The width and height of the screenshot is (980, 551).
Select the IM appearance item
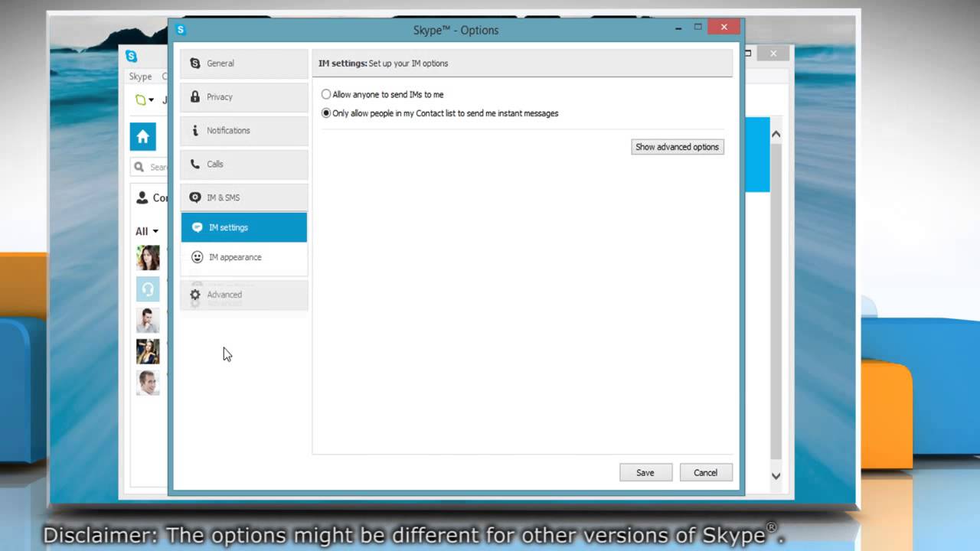point(244,257)
